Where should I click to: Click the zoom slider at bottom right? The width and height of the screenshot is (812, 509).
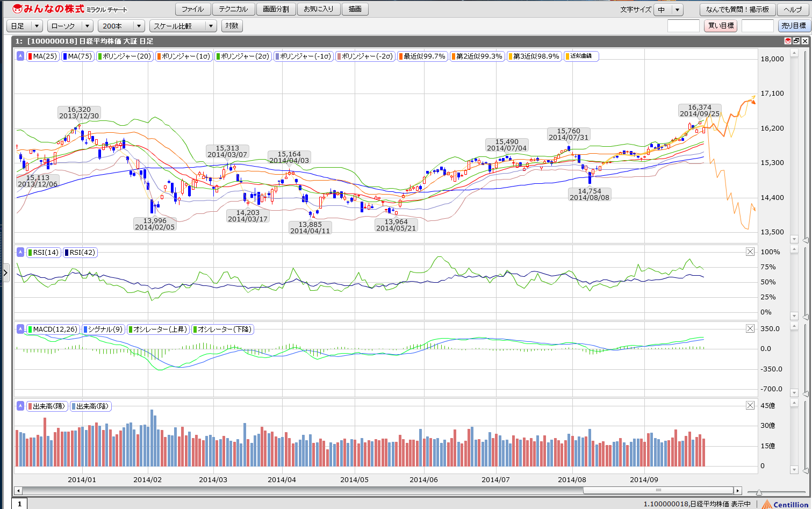point(758,492)
